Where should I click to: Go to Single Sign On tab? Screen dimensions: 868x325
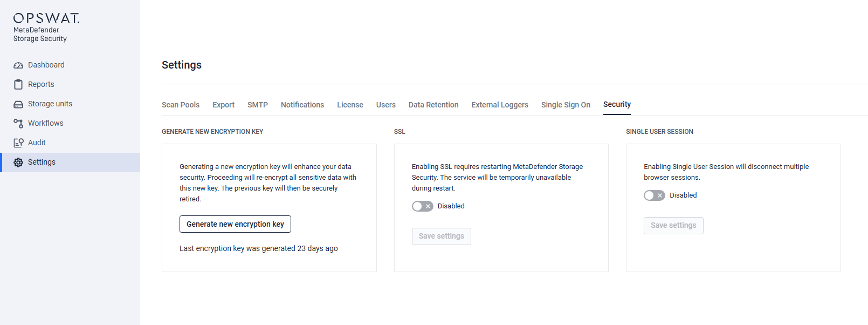click(566, 105)
